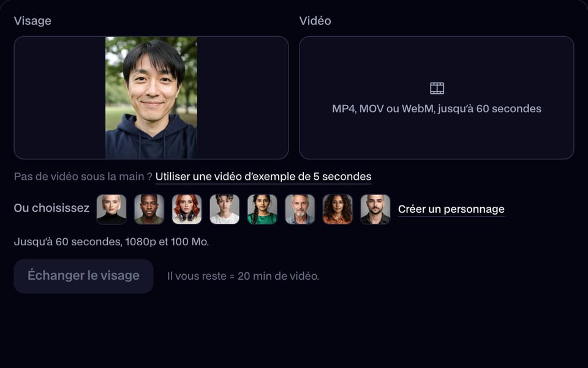The width and height of the screenshot is (588, 368).
Task: Click the film strip upload icon
Action: point(437,88)
